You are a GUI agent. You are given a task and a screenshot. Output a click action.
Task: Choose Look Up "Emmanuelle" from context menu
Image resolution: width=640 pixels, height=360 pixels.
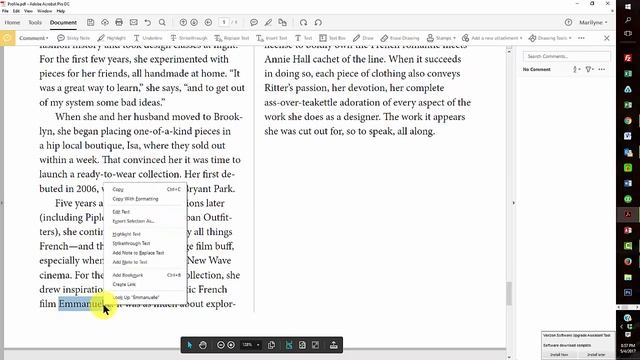tap(146, 298)
